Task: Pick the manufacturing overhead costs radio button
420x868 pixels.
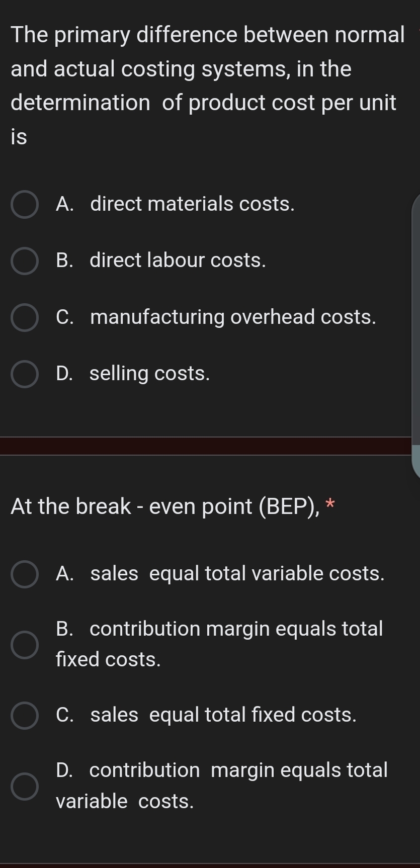Action: click(25, 318)
